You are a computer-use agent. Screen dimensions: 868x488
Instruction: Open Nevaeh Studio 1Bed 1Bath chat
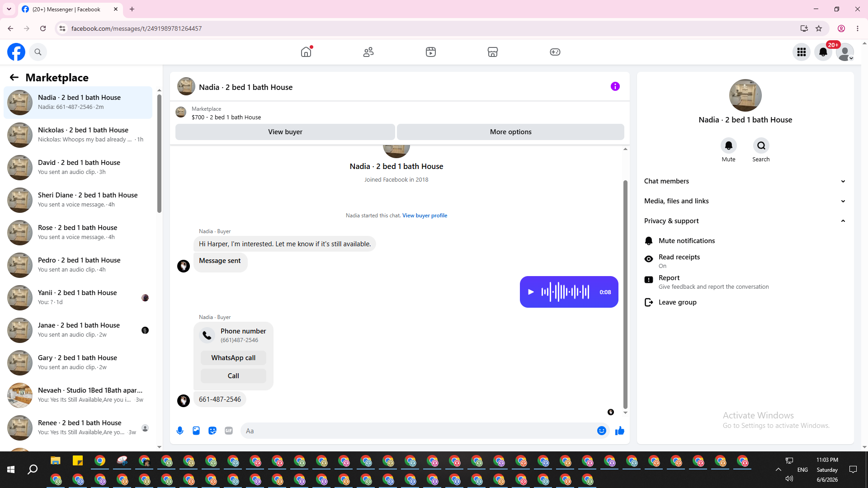[x=78, y=395]
